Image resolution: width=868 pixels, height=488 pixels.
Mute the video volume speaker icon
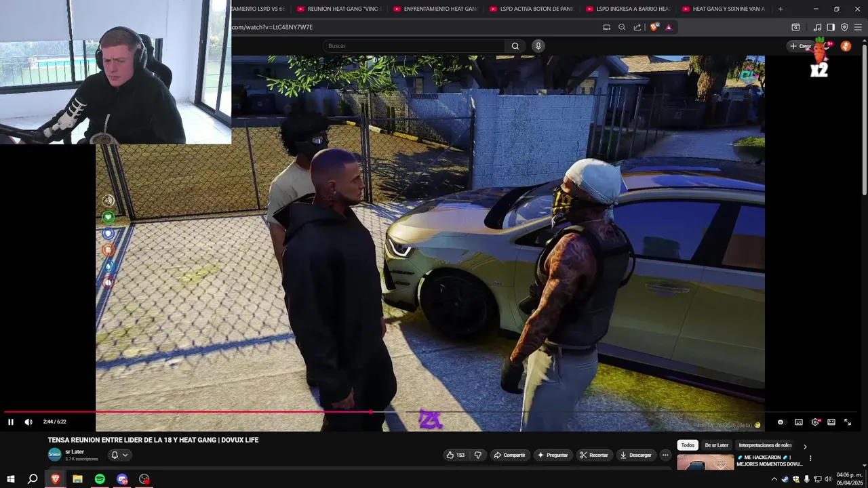(x=28, y=422)
